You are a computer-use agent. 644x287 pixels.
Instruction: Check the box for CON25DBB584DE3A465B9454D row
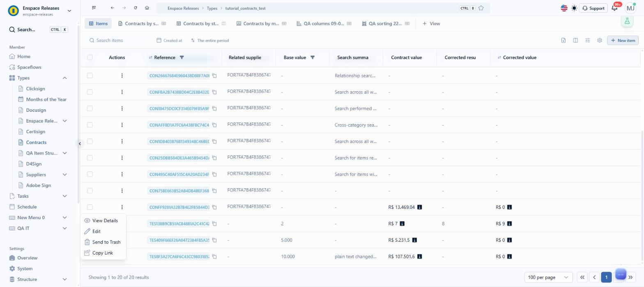pos(90,158)
